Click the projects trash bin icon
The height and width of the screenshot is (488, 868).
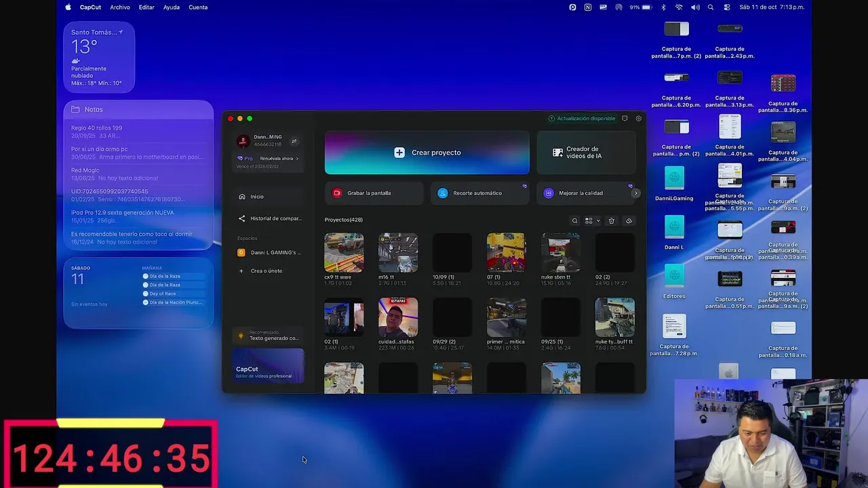(x=611, y=221)
